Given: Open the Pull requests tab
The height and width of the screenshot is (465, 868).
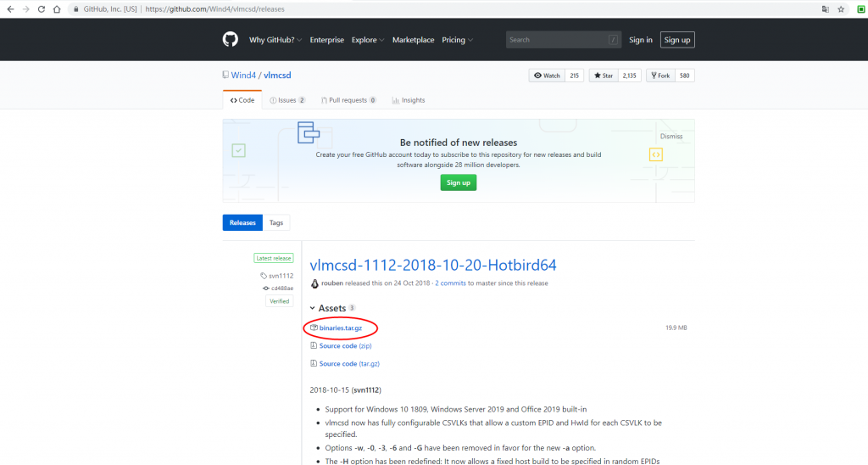Looking at the screenshot, I should coord(348,100).
